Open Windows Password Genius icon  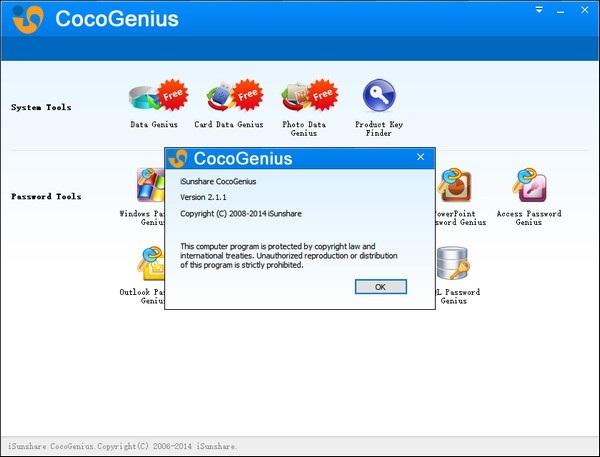tap(151, 185)
